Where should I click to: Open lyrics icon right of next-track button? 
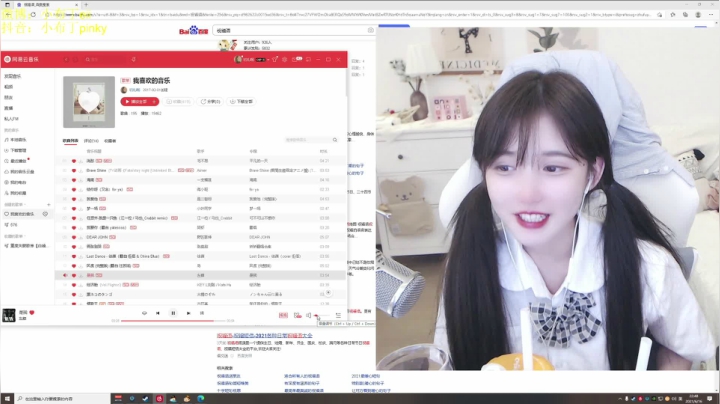pyautogui.click(x=202, y=313)
